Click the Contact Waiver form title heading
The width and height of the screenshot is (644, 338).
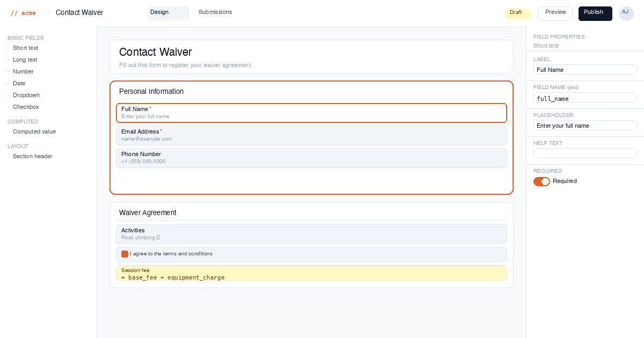[156, 52]
